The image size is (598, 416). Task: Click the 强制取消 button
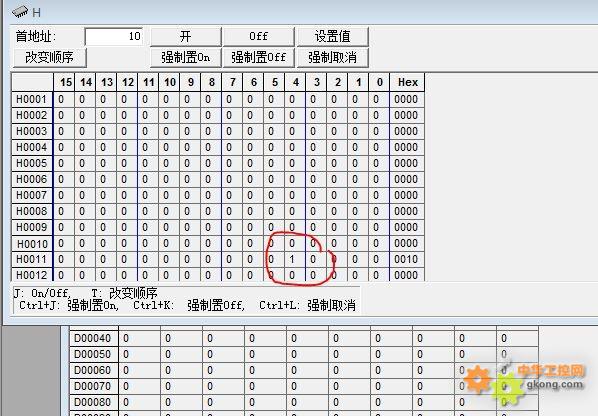[x=332, y=57]
